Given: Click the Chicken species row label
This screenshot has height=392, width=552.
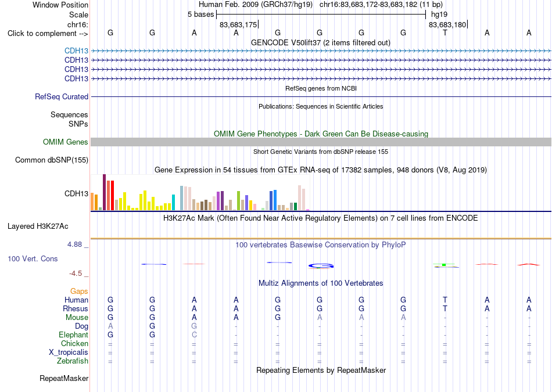Looking at the screenshot, I should pyautogui.click(x=74, y=343).
